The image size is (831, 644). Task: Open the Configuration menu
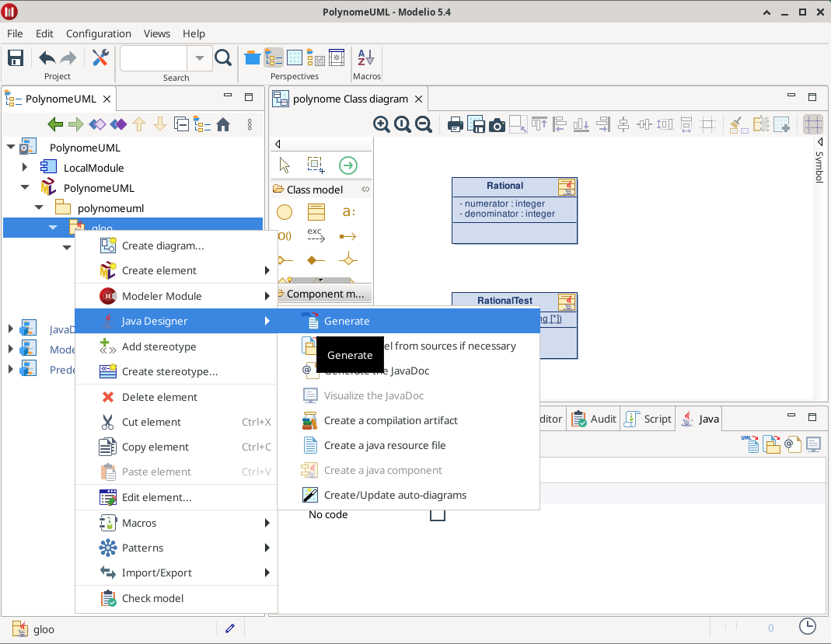click(99, 33)
